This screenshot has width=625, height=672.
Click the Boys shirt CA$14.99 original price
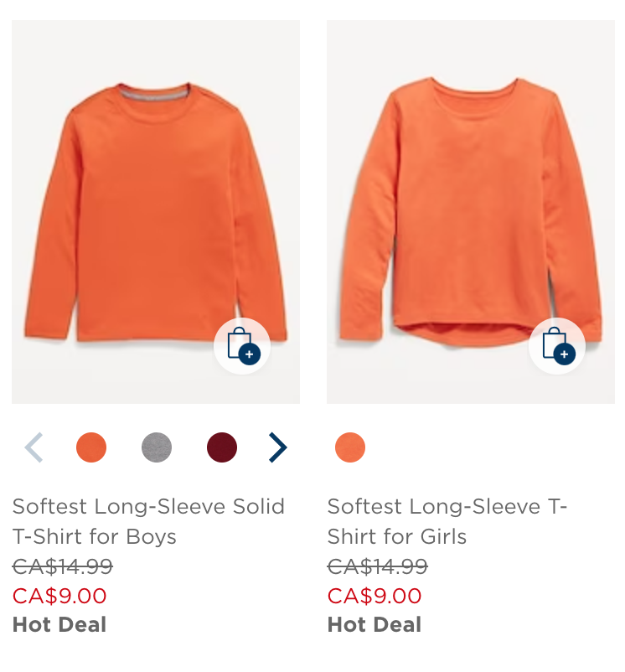(x=63, y=566)
